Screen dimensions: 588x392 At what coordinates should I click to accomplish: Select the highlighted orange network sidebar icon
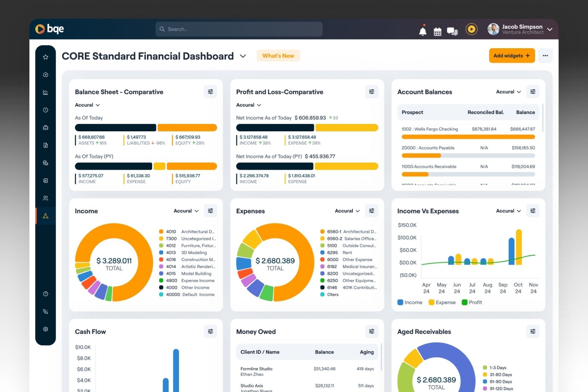tap(45, 216)
